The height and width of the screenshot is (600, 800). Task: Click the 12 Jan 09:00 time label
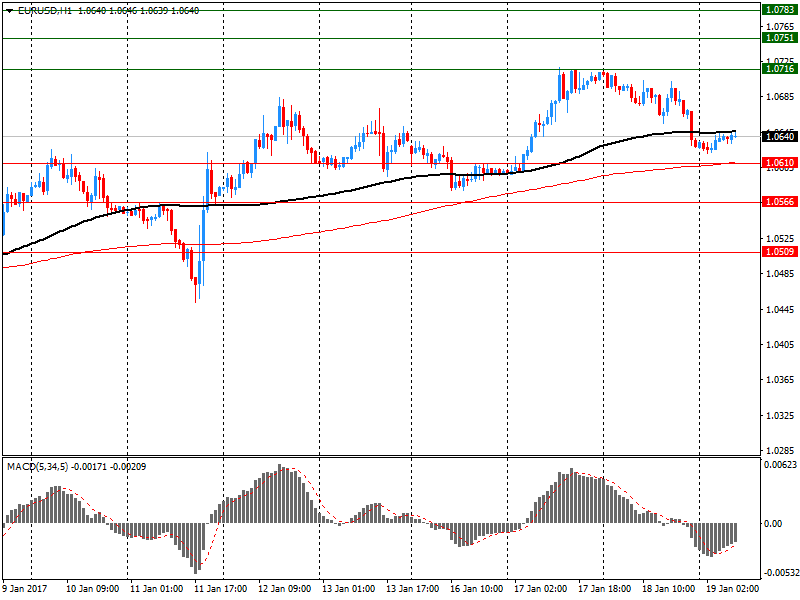coord(285,589)
